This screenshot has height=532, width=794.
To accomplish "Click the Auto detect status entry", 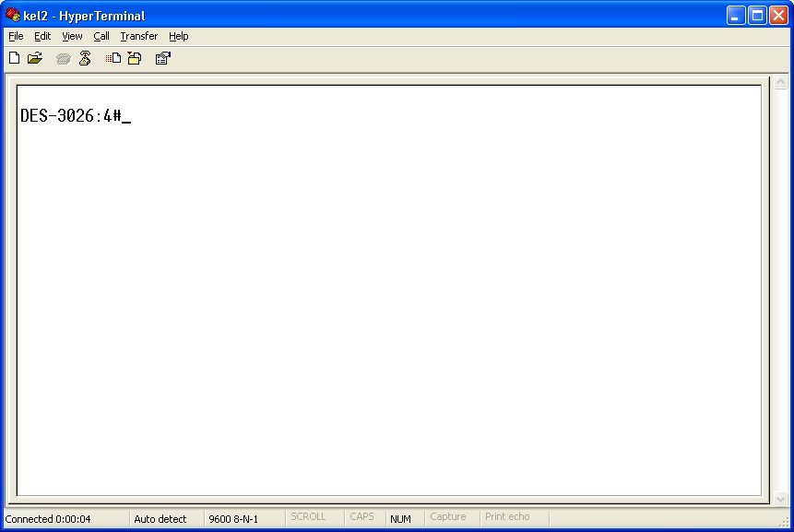I will 160,519.
